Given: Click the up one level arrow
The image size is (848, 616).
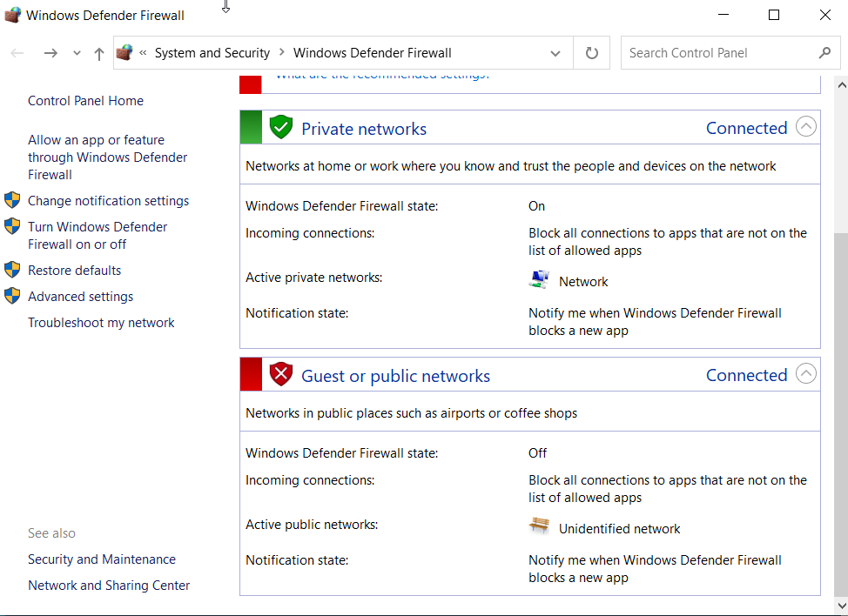Looking at the screenshot, I should [98, 52].
